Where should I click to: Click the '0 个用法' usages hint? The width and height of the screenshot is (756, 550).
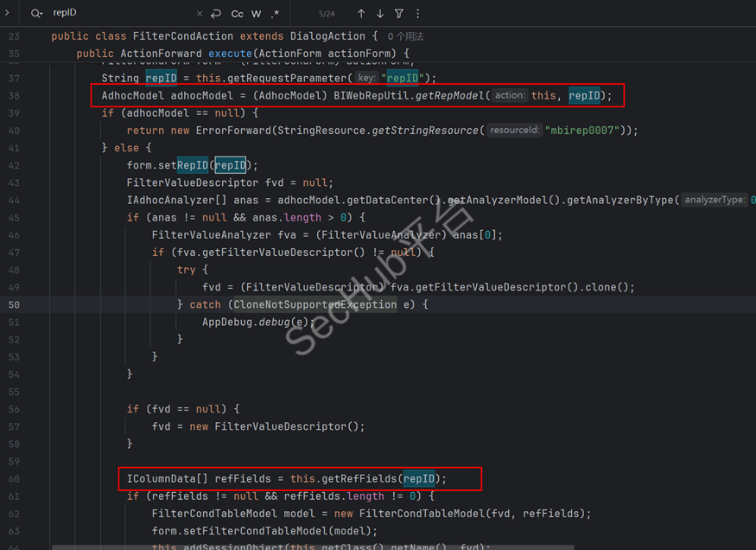[405, 36]
